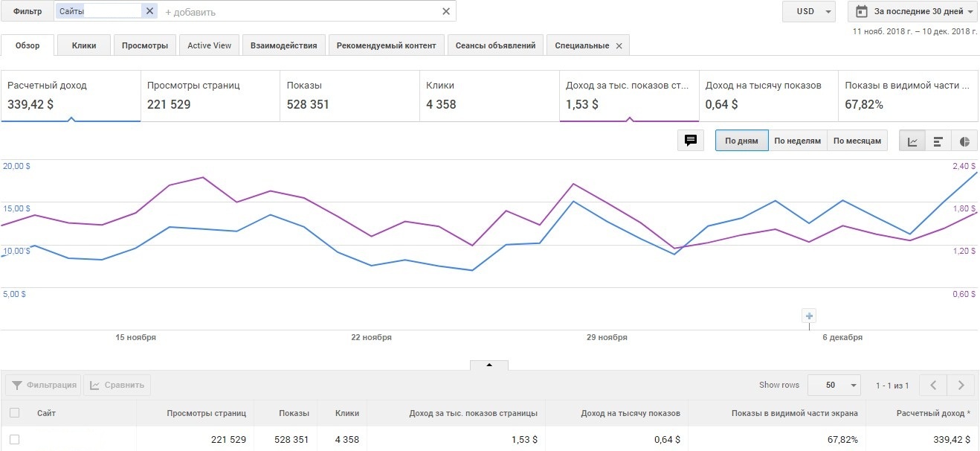Check the first site row checkbox
The height and width of the screenshot is (451, 980).
click(14, 440)
